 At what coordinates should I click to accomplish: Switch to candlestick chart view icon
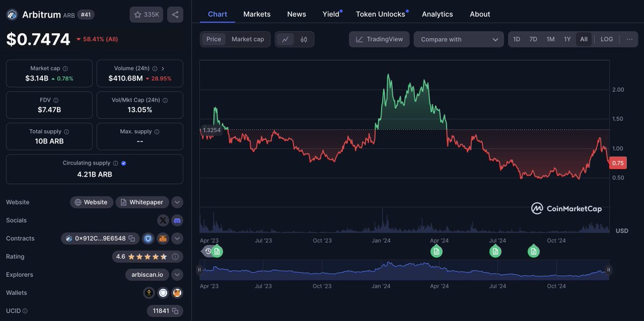(x=304, y=39)
